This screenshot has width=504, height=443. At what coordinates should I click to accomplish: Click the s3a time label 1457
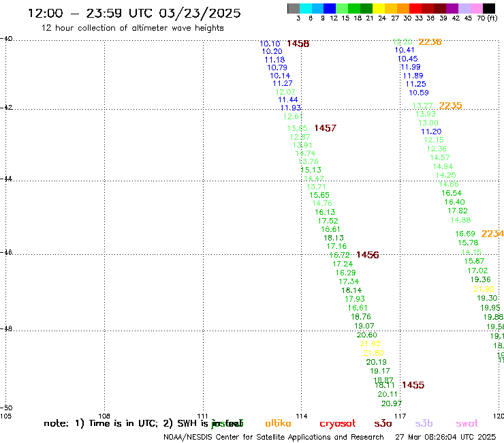click(326, 128)
